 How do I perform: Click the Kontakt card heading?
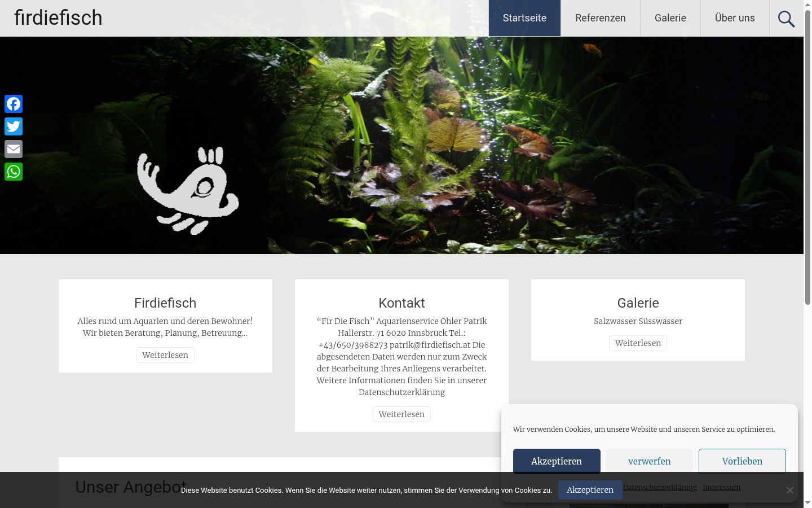point(401,303)
